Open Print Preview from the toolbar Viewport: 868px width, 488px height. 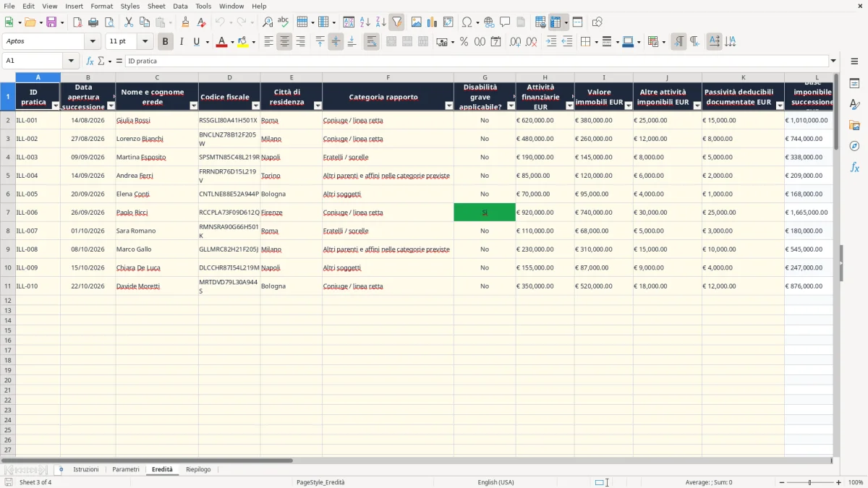pyautogui.click(x=109, y=22)
